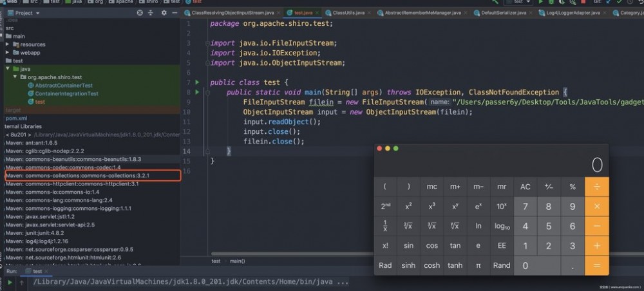Hide the Project panel with the minus icon

175,13
